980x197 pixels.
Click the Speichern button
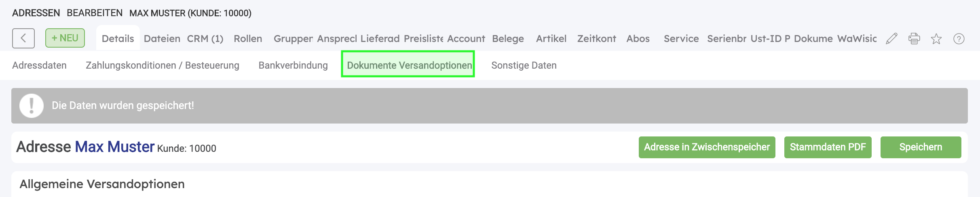pyautogui.click(x=921, y=147)
